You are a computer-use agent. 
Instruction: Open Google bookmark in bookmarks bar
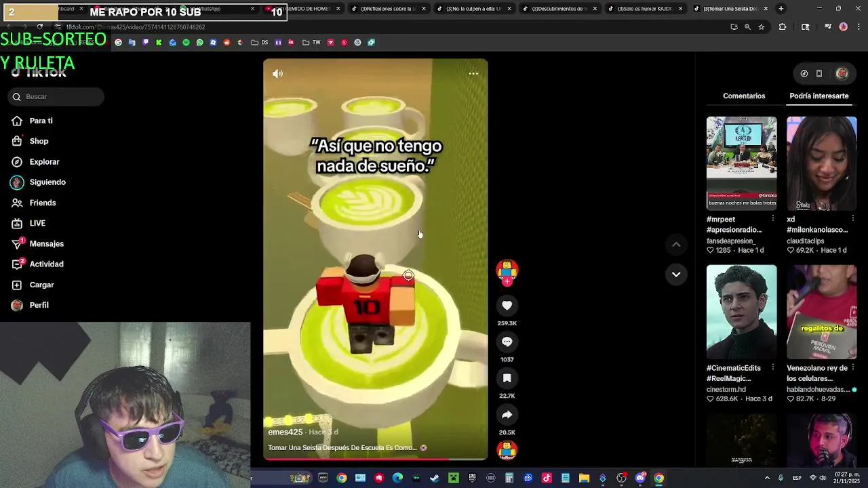[x=118, y=42]
